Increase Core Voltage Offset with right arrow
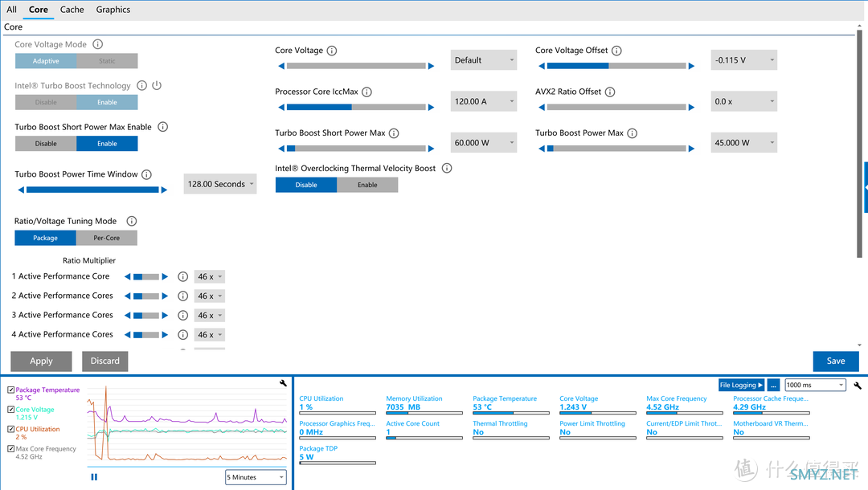868x490 pixels. [691, 66]
